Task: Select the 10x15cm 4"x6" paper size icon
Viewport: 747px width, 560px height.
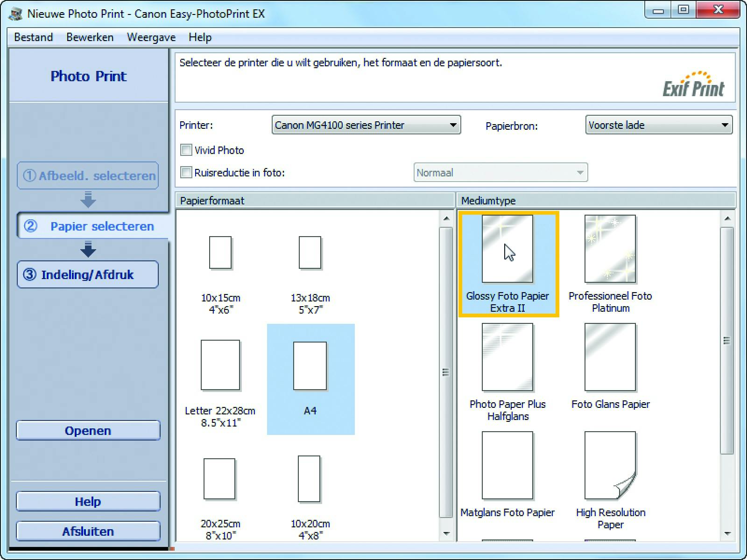Action: (x=220, y=252)
